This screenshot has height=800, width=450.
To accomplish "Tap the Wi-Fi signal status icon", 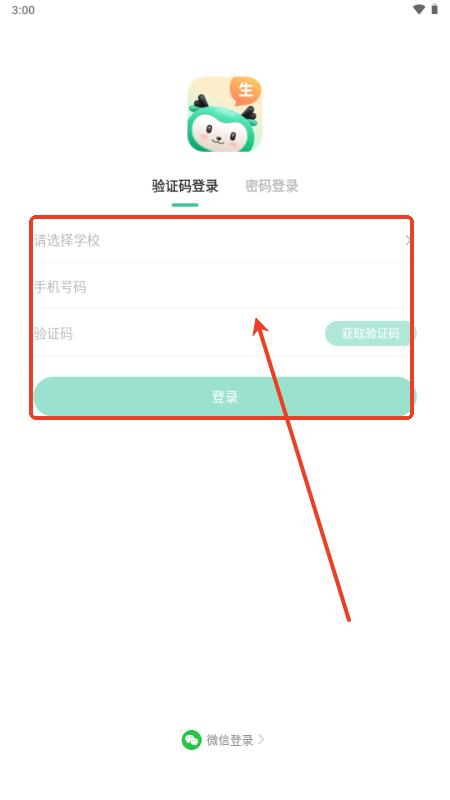I will click(x=419, y=9).
